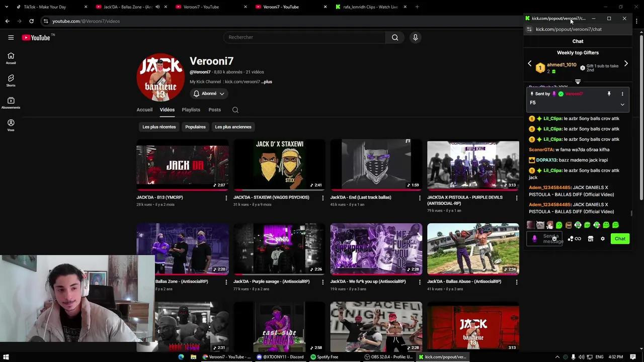Click the taskbar volume speaker icon
644x362 pixels.
[582, 357]
